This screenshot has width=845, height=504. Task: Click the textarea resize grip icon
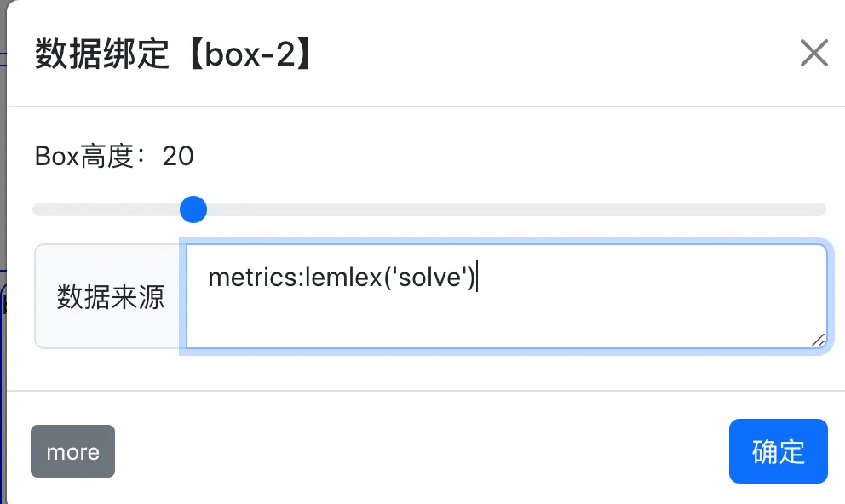pyautogui.click(x=819, y=340)
